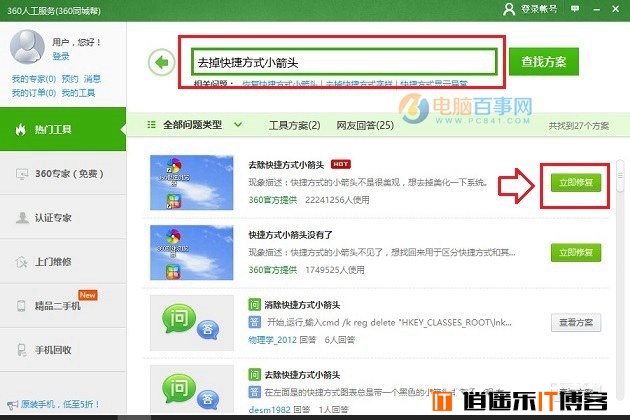
Task: Click the recycle phone icon beside 手机回收
Action: pyautogui.click(x=21, y=350)
